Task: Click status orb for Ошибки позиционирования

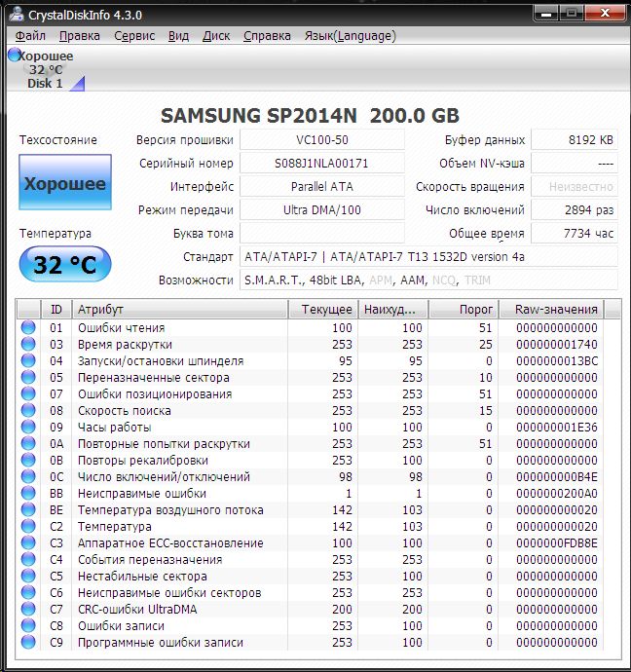Action: [28, 393]
